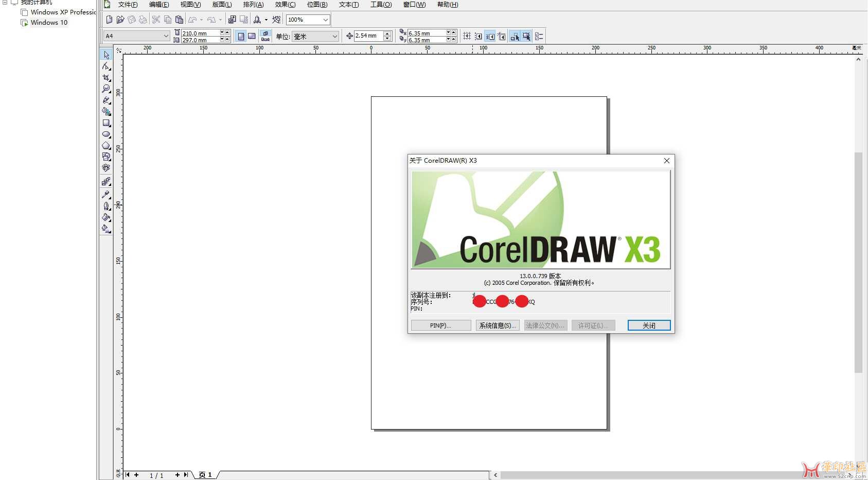The height and width of the screenshot is (480, 868).
Task: Click the Paste clipboard icon
Action: coord(179,20)
